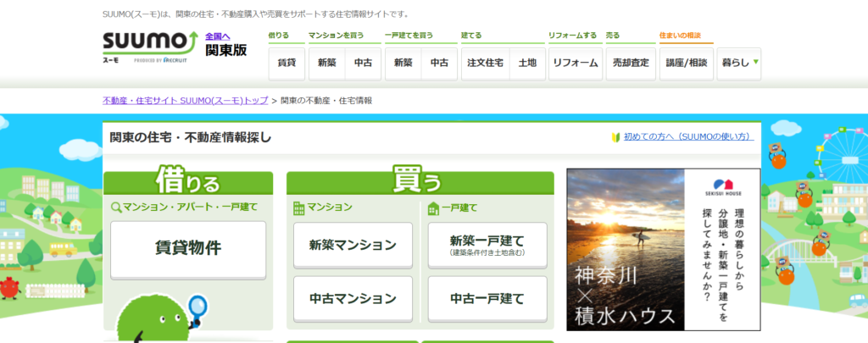Viewport: 868px width, 343px height.
Task: Open the 売却査定 navigation tab
Action: coord(630,64)
